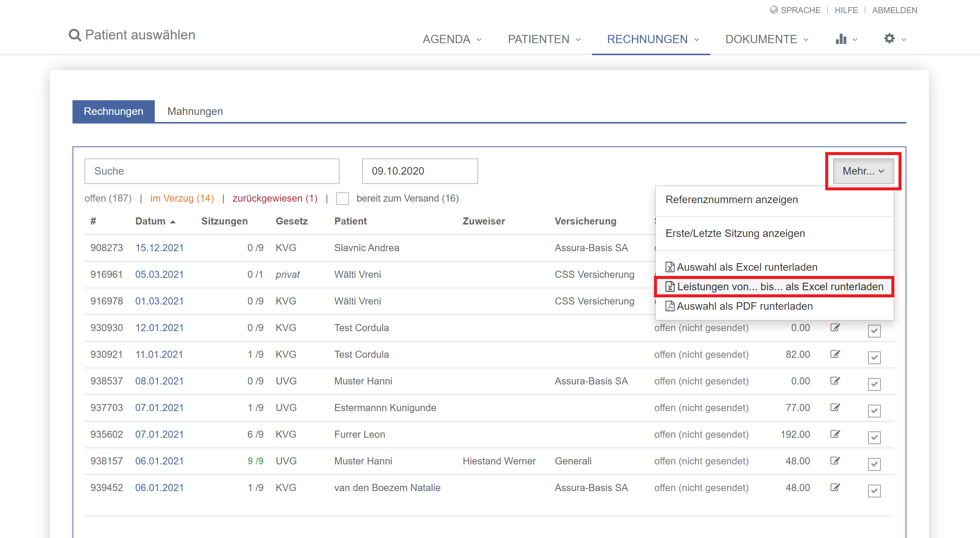
Task: Click the Gesetz column header
Action: click(x=291, y=221)
